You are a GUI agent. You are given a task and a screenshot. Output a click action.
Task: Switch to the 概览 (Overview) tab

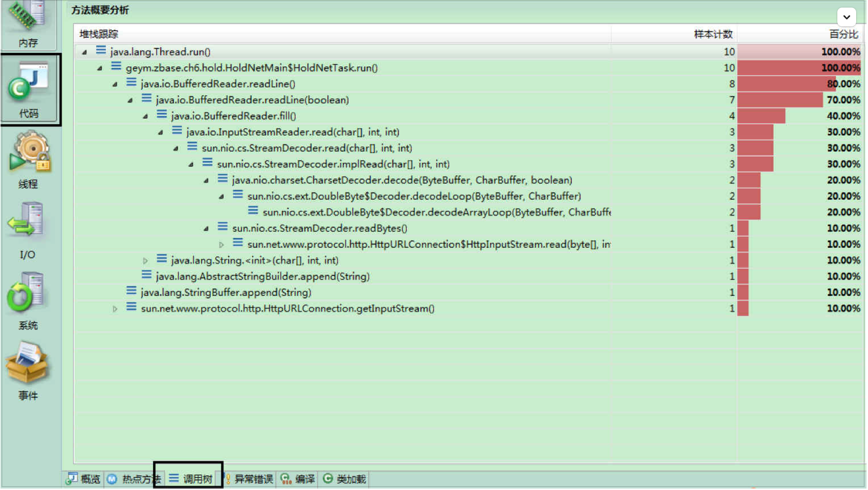pyautogui.click(x=84, y=479)
